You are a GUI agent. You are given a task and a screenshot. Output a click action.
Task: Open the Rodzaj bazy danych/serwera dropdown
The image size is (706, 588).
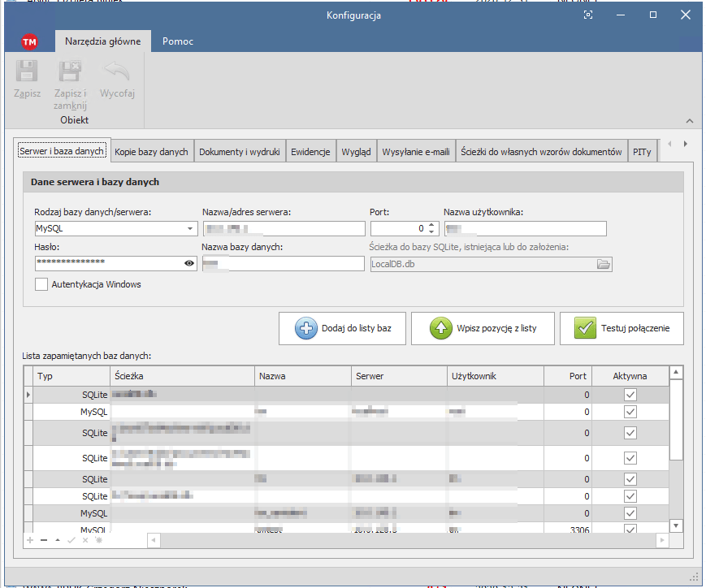190,228
